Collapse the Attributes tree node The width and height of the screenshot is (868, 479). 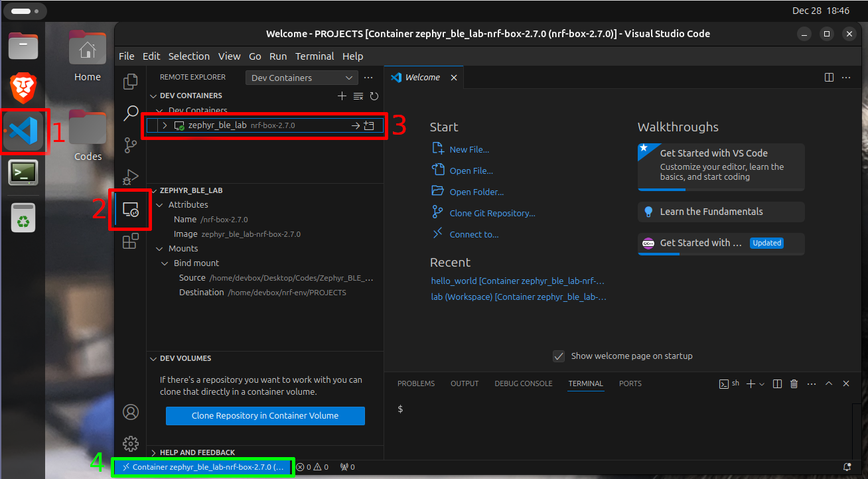(x=159, y=205)
